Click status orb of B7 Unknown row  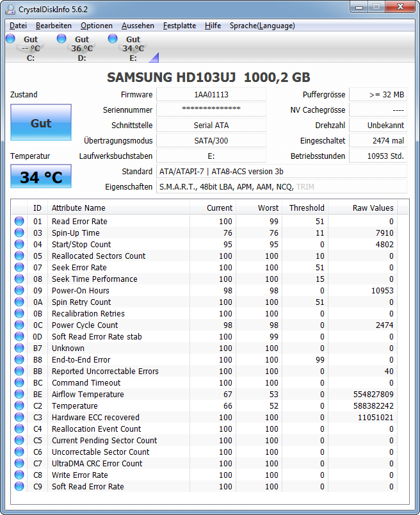(x=19, y=348)
